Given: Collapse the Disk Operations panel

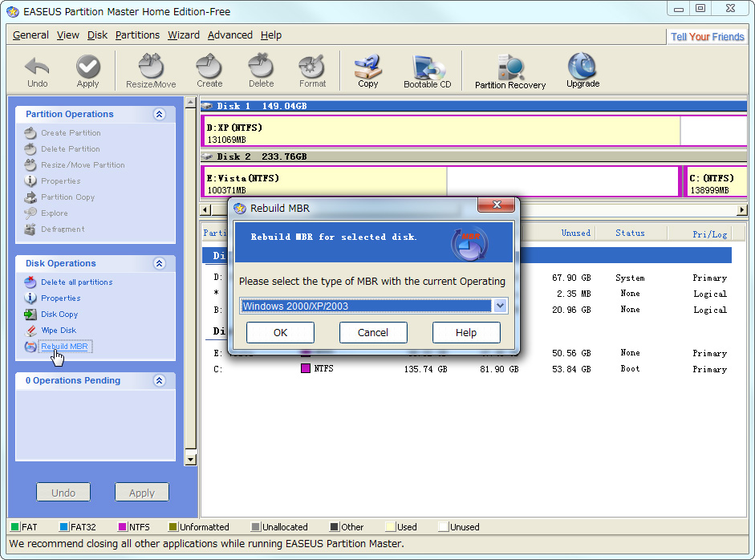Looking at the screenshot, I should 159,263.
